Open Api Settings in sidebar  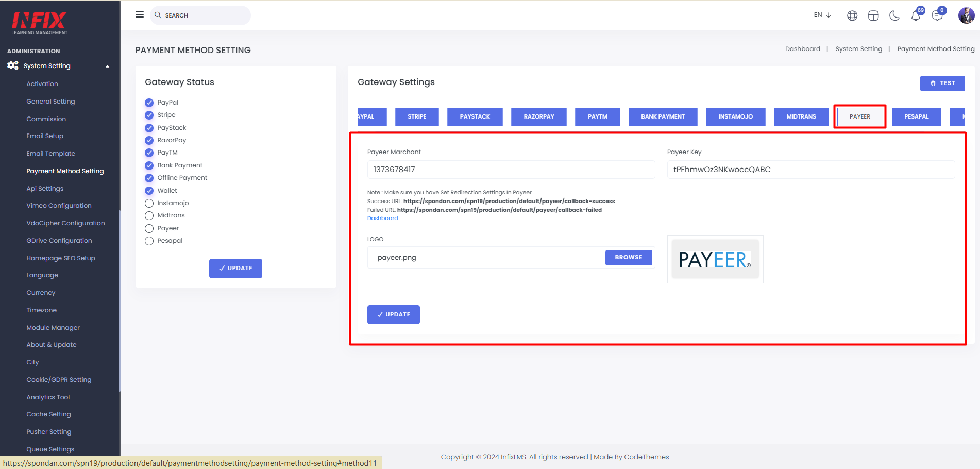45,189
